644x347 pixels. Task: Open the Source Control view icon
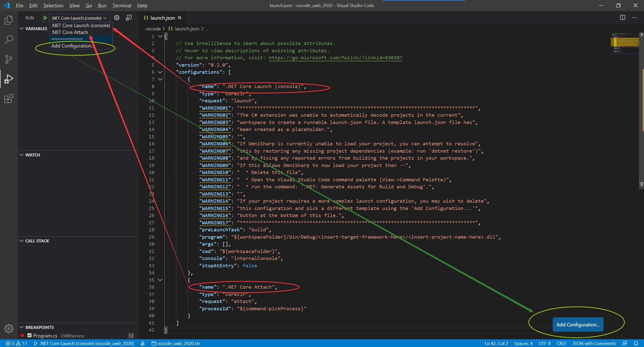coord(9,59)
